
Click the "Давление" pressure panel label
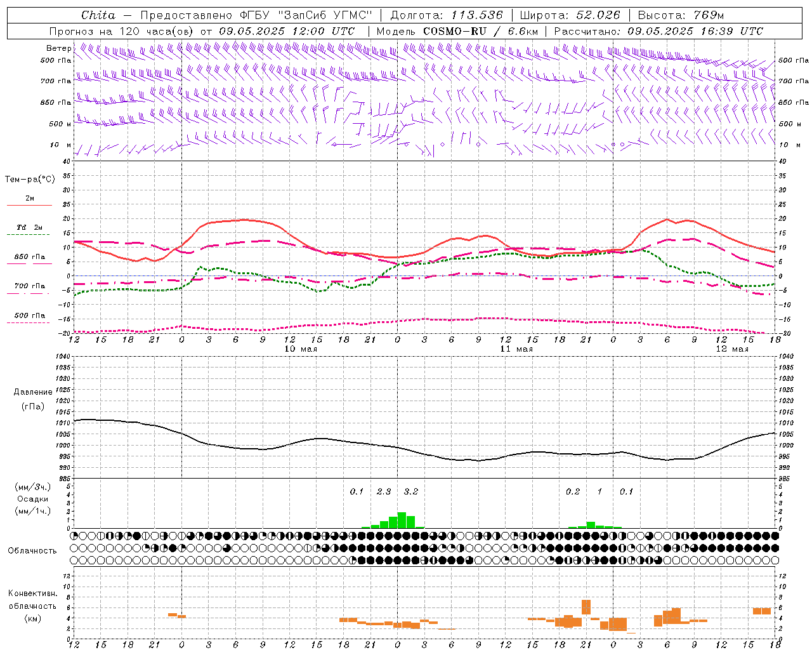[x=33, y=392]
